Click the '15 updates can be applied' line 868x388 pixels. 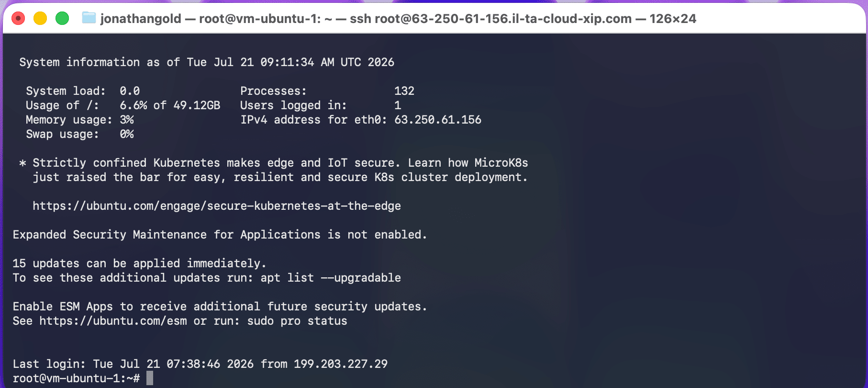click(x=139, y=263)
